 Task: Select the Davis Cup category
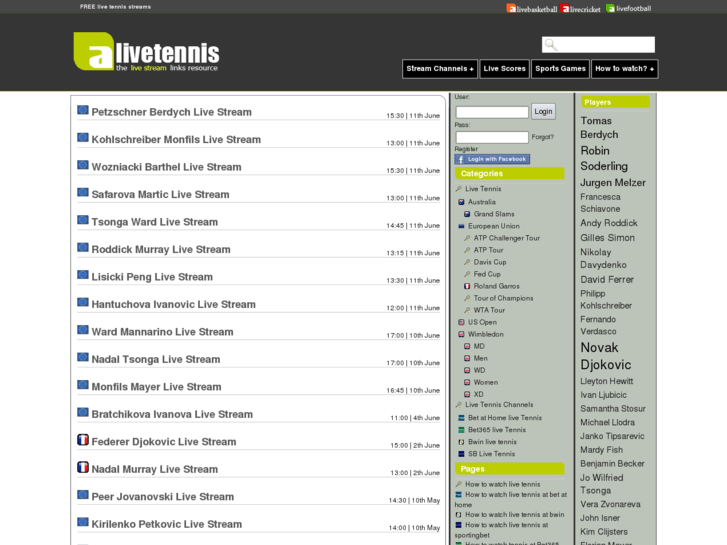click(490, 262)
